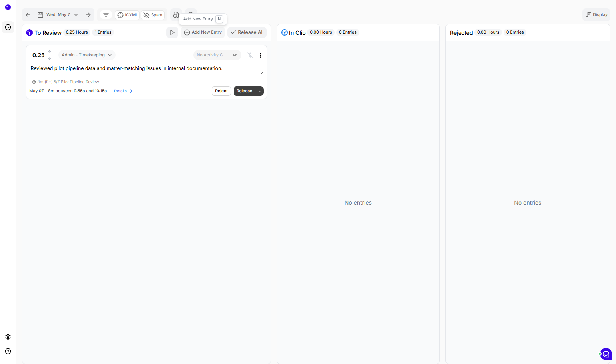616x364 pixels.
Task: Go to the next day
Action: pyautogui.click(x=88, y=15)
